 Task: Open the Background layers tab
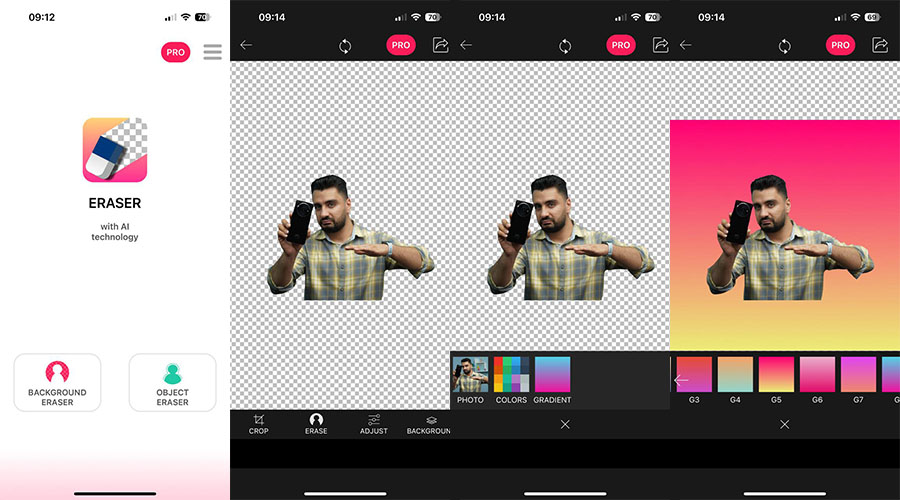(430, 423)
